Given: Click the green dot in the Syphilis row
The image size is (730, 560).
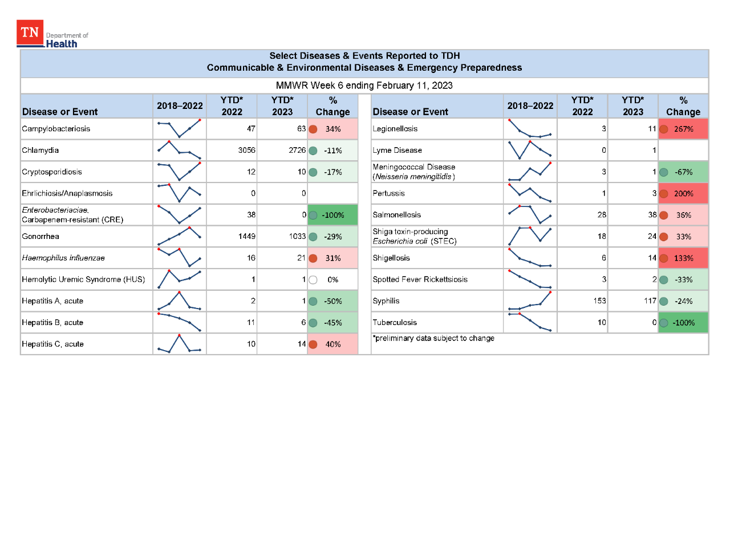Looking at the screenshot, I should pyautogui.click(x=664, y=301).
